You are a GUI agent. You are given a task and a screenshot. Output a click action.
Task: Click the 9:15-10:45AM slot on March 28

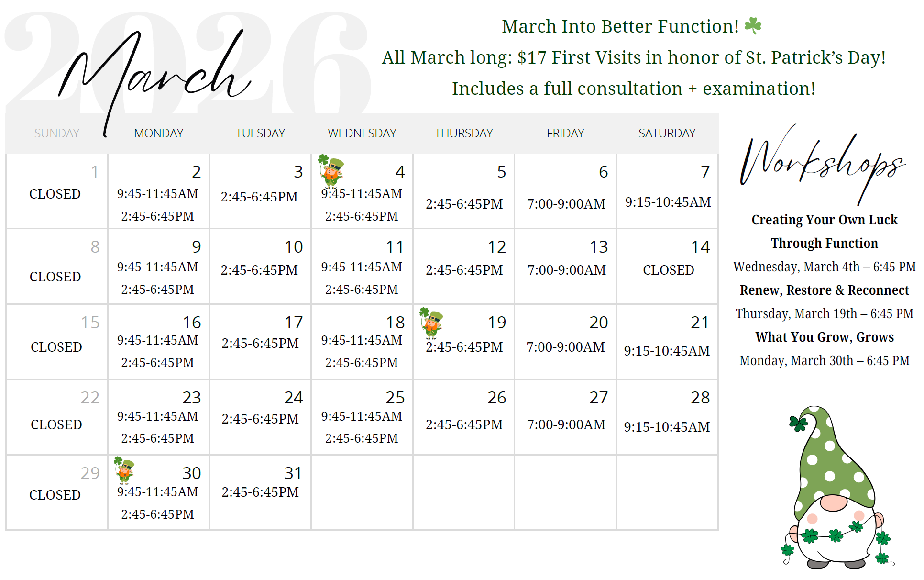[x=667, y=426]
